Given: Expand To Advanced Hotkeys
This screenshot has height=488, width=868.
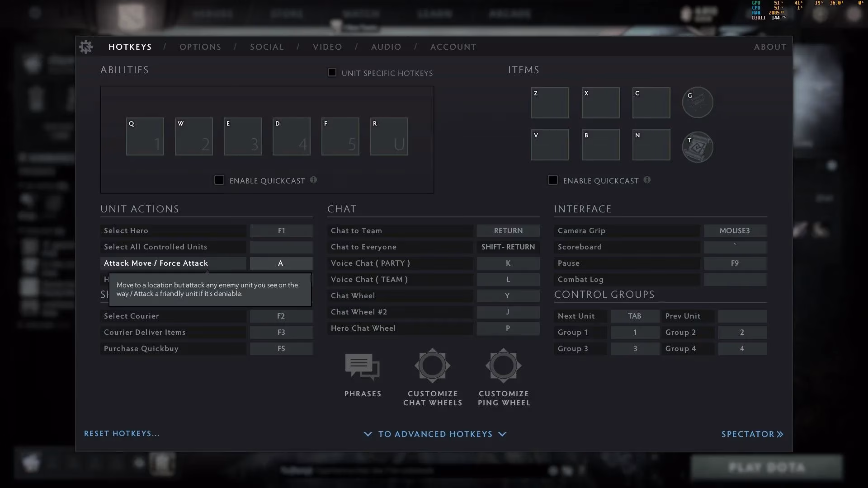Looking at the screenshot, I should pyautogui.click(x=434, y=434).
